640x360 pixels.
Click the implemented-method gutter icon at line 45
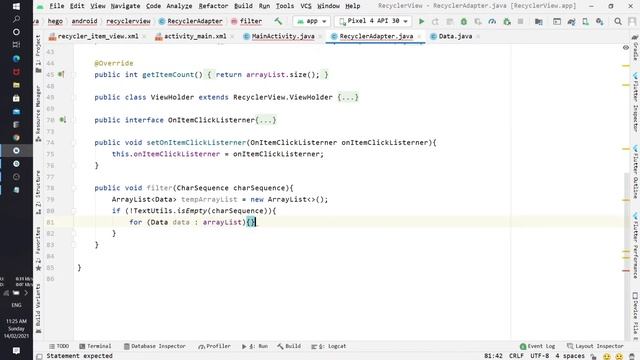pyautogui.click(x=61, y=74)
